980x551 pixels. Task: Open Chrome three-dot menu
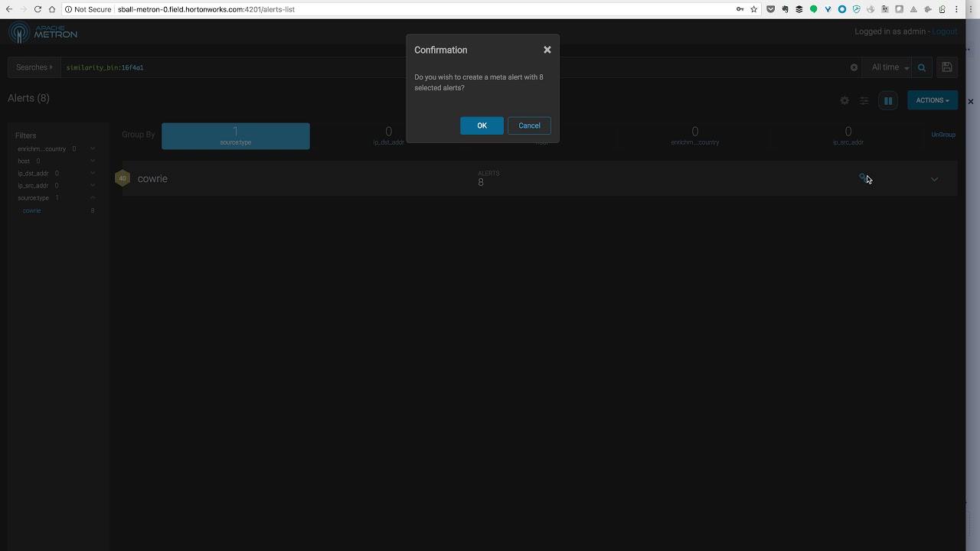pyautogui.click(x=957, y=9)
